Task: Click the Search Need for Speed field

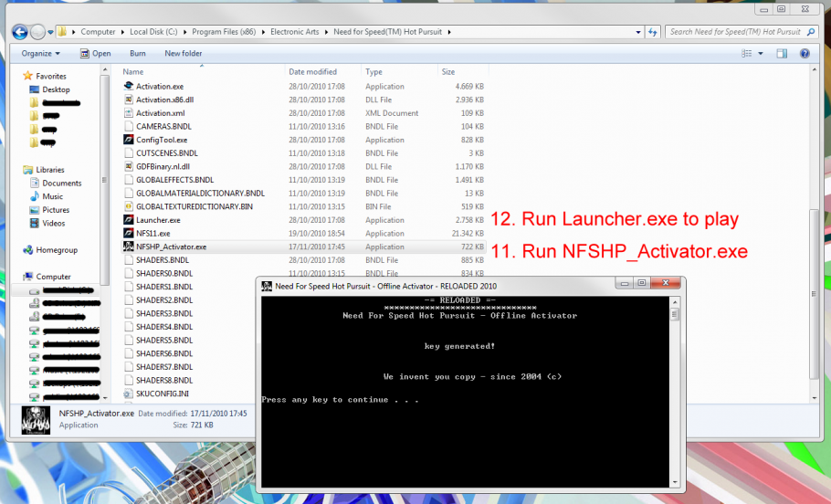Action: point(735,32)
